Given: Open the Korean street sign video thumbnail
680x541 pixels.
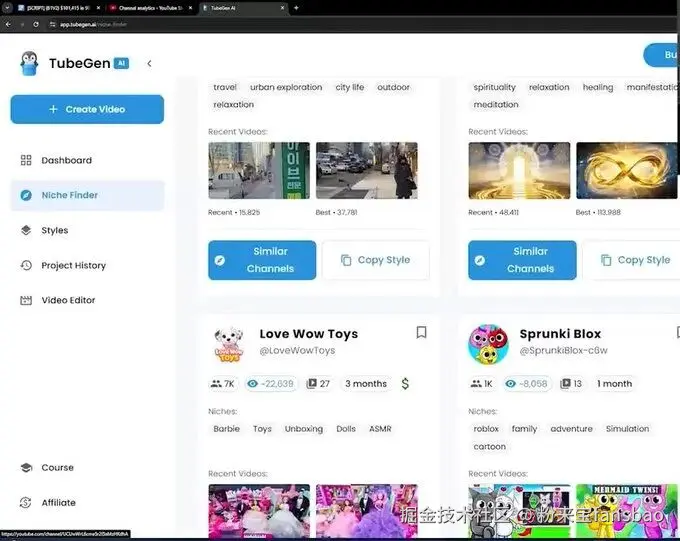Looking at the screenshot, I should (x=259, y=170).
